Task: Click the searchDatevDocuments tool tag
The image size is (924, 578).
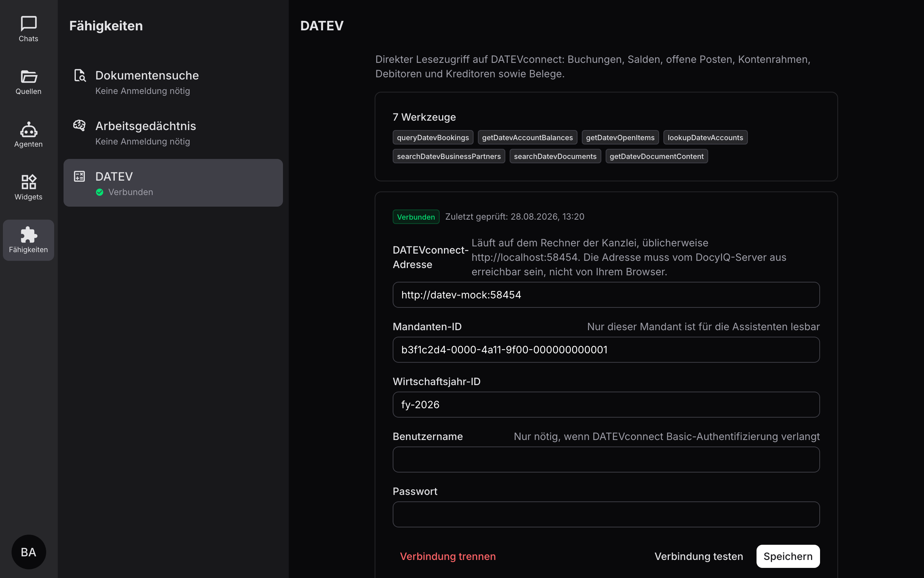Action: 555,156
